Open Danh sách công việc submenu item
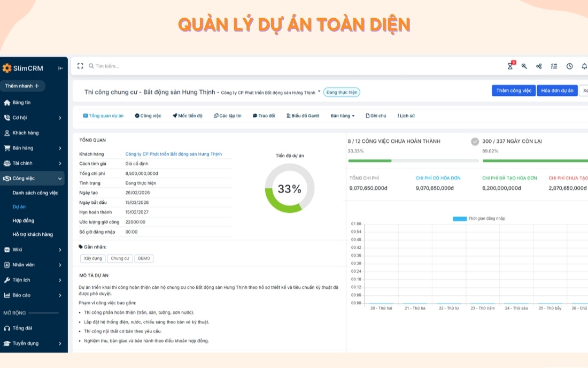This screenshot has height=368, width=588. (35, 193)
